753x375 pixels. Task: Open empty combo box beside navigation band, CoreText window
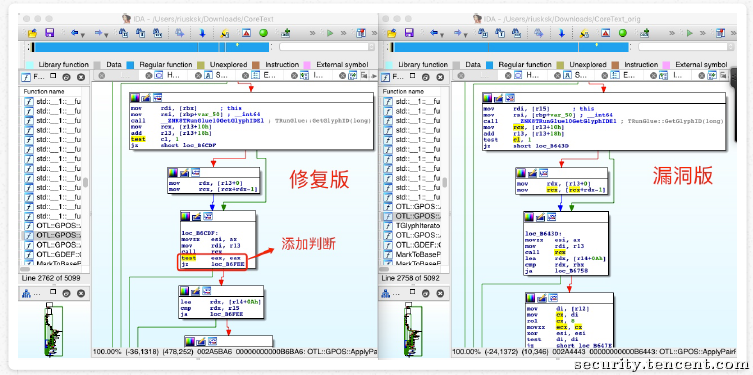(327, 47)
